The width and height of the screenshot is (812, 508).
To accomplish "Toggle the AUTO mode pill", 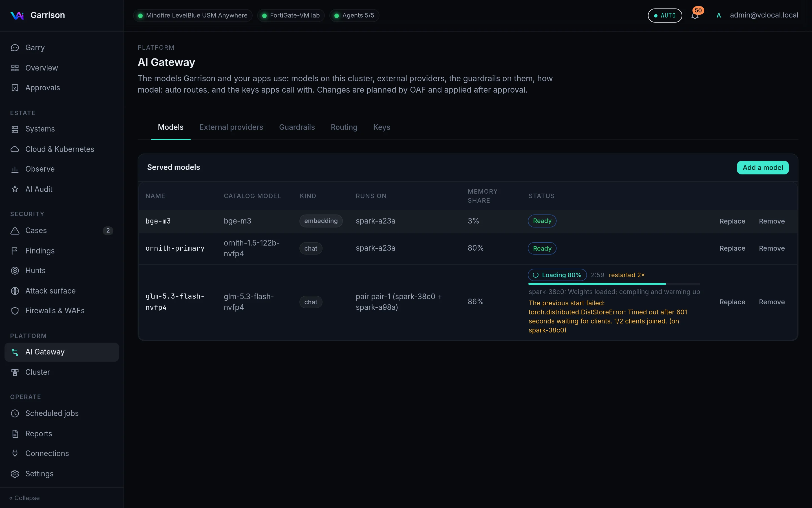I will click(x=665, y=16).
